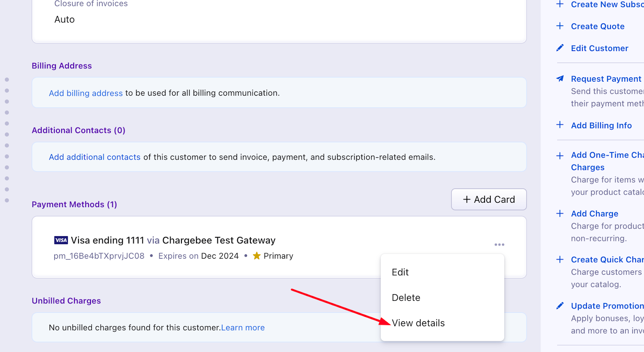Click the top dot in left navigation
644x352 pixels.
tap(7, 80)
